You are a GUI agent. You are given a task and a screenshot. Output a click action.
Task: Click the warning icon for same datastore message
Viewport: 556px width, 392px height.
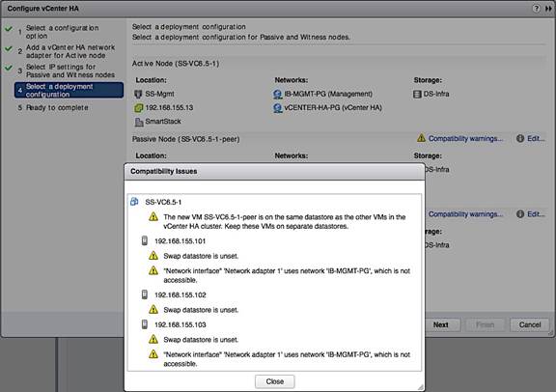[x=153, y=216]
